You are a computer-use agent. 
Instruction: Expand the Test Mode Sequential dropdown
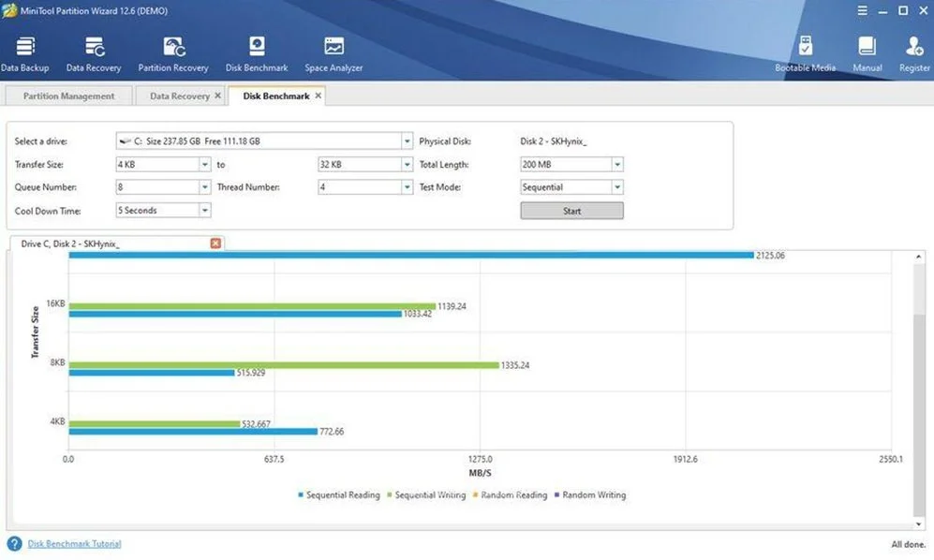617,187
